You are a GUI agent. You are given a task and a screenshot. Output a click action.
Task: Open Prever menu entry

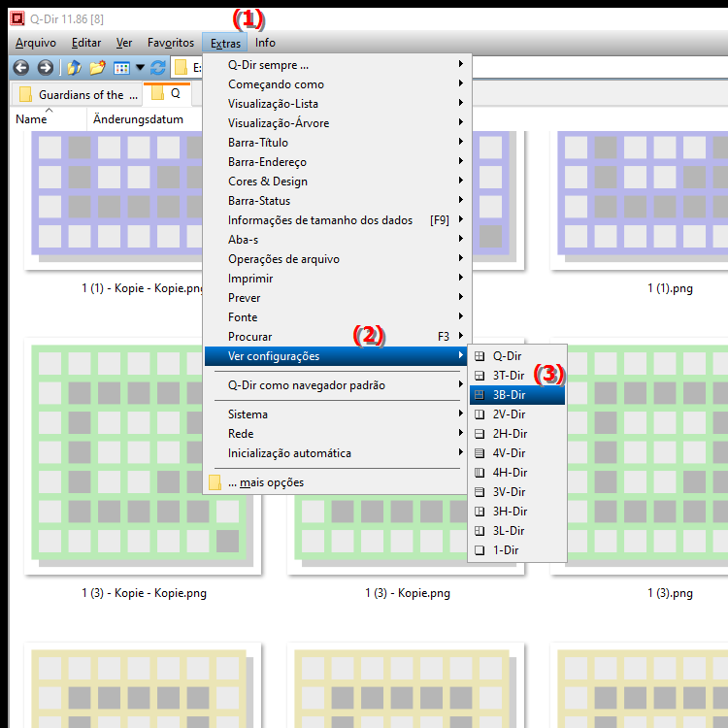[337, 298]
